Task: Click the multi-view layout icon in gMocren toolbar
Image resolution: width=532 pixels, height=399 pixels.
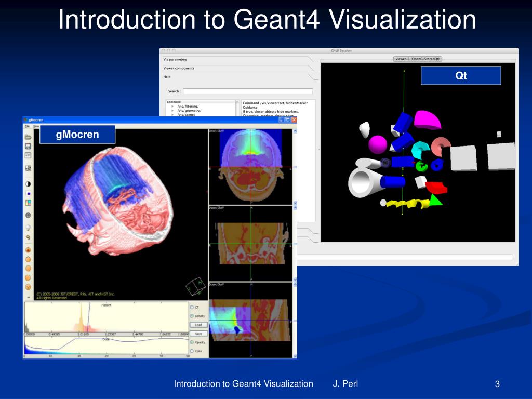Action: pyautogui.click(x=28, y=168)
